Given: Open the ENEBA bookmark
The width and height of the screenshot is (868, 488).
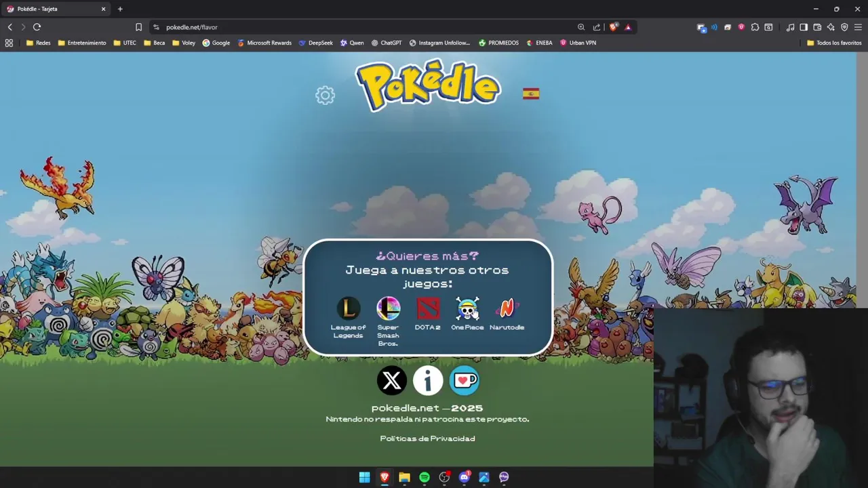Looking at the screenshot, I should [539, 43].
